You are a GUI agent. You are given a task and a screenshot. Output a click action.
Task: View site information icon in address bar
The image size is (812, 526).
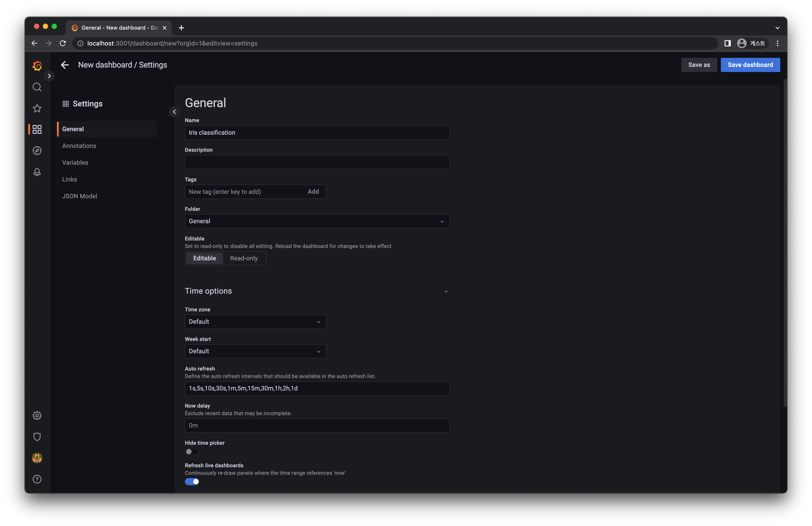80,43
